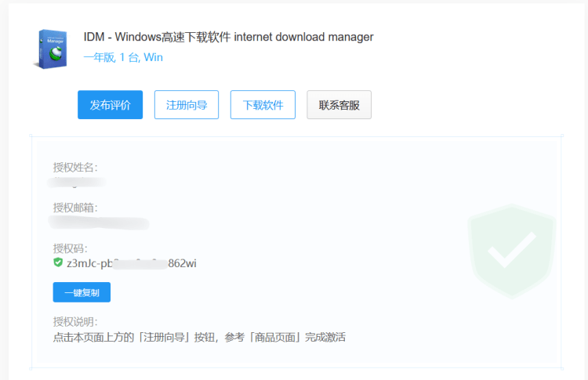Click the 授权说明 label
Viewport: 588px width, 380px height.
click(75, 321)
